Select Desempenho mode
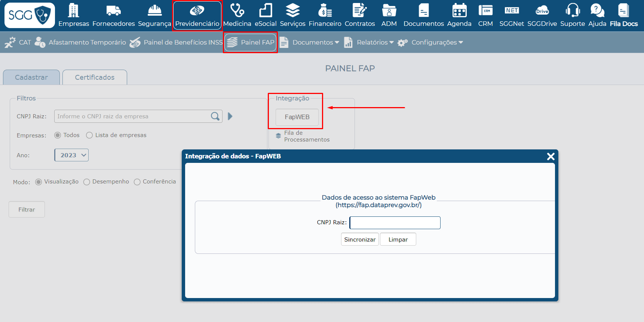Viewport: 644px width, 322px height. tap(87, 182)
